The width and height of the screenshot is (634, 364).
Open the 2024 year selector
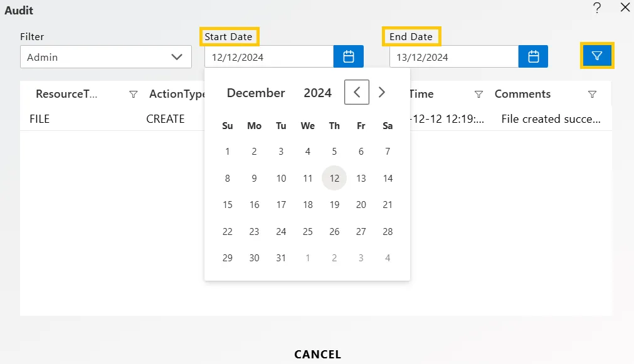(317, 93)
